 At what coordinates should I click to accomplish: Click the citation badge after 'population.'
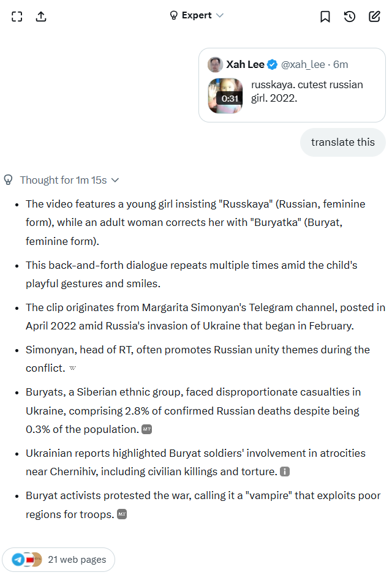pos(146,429)
